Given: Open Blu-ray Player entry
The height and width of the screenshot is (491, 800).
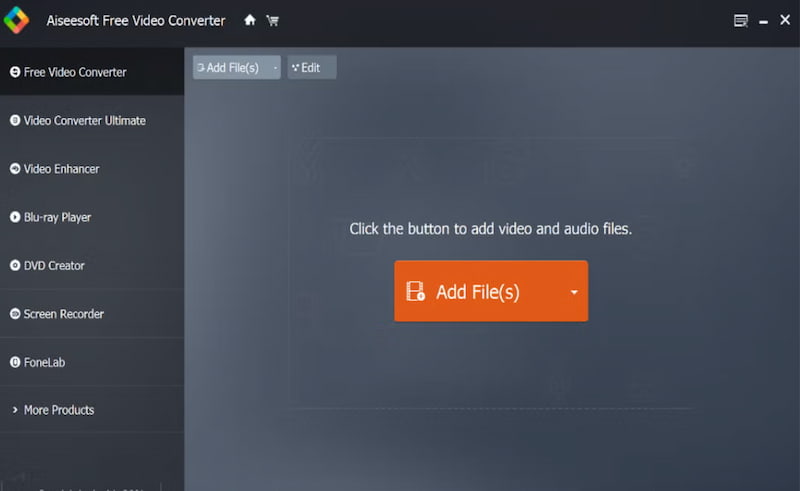Looking at the screenshot, I should (92, 217).
